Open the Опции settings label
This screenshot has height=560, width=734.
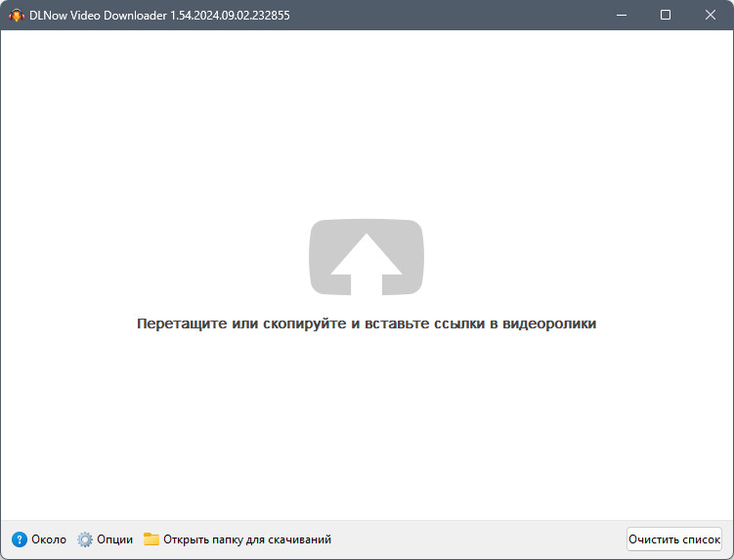click(x=114, y=539)
